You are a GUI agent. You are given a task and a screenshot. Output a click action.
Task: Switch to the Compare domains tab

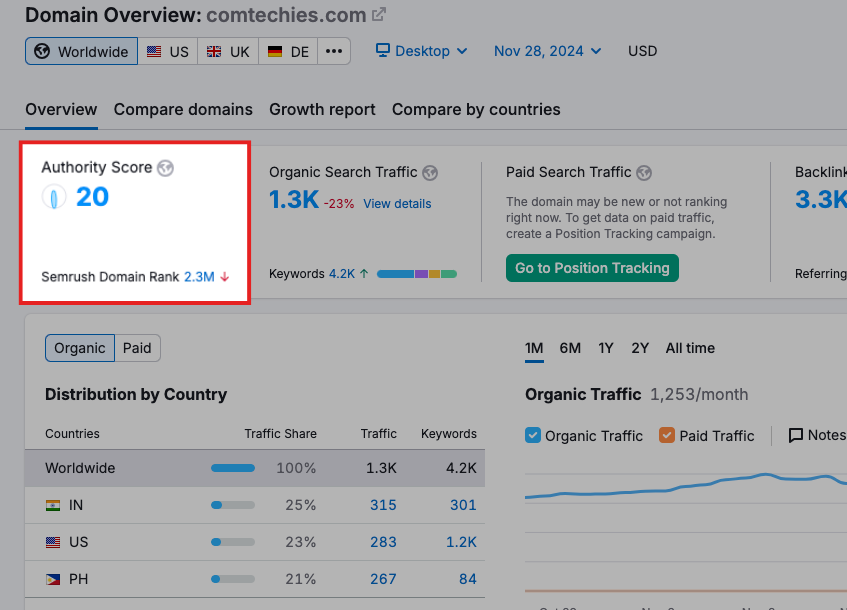click(183, 110)
